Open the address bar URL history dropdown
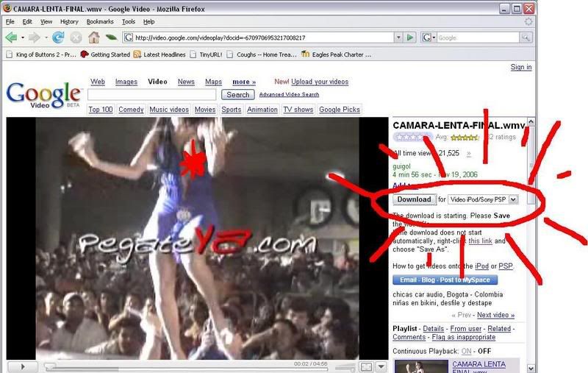Viewport: 588px width, 373px height. [x=398, y=38]
